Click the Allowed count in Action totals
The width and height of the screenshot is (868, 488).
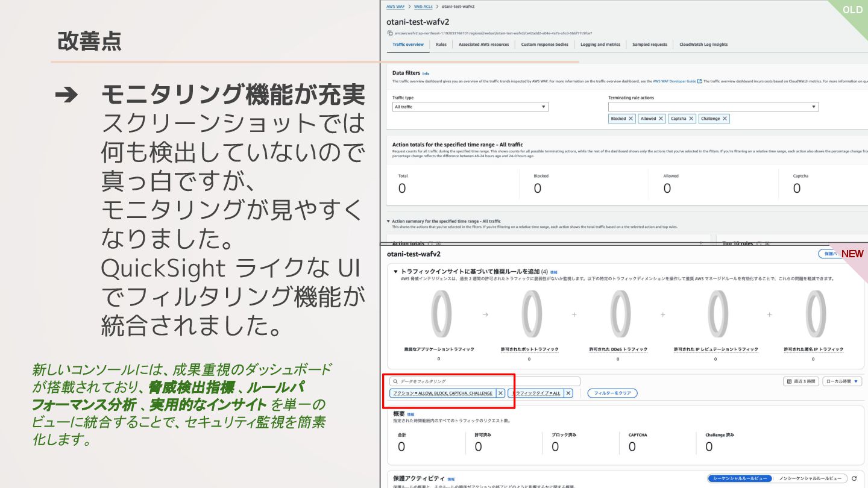click(667, 189)
